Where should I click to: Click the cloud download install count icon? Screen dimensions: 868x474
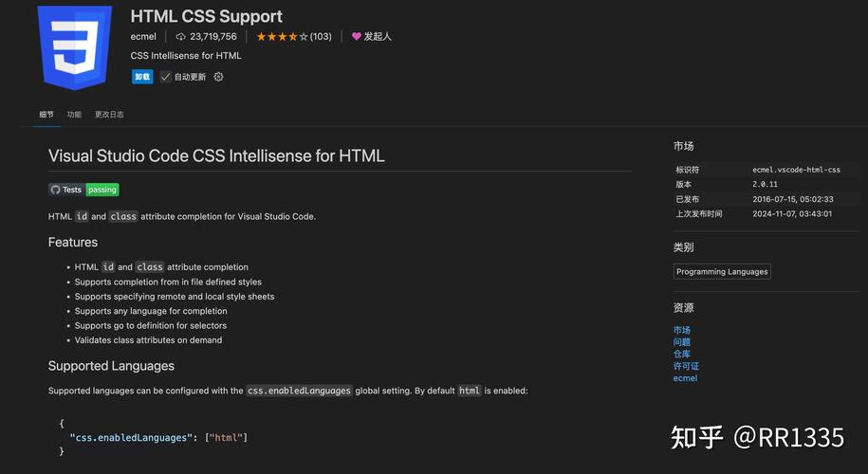pos(180,36)
